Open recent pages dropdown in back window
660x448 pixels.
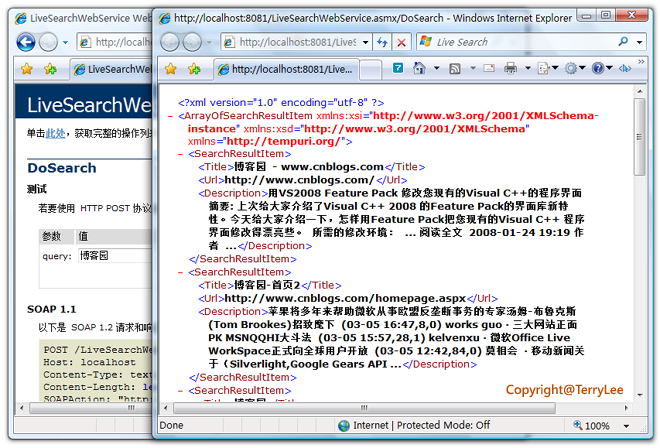[65, 42]
